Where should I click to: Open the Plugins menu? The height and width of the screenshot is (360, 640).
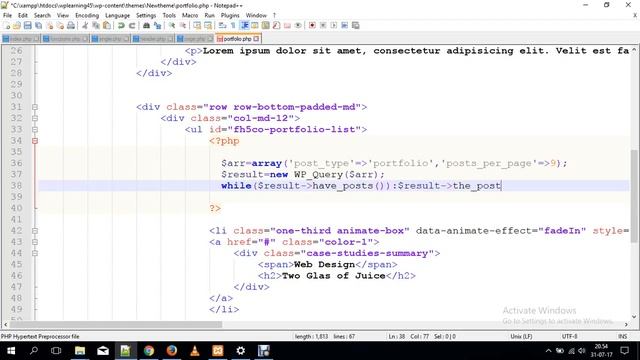(x=230, y=15)
